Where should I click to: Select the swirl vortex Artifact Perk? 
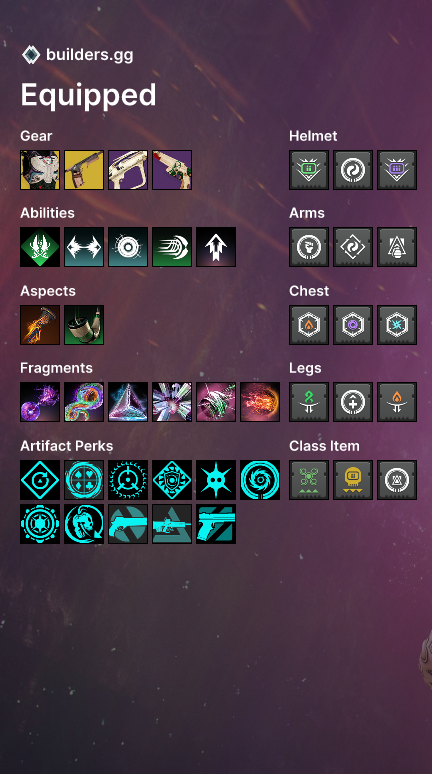coord(260,480)
